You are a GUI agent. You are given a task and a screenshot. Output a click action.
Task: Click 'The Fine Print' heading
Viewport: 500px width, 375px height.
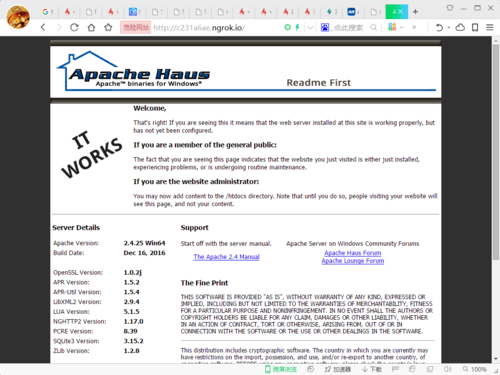coord(204,283)
